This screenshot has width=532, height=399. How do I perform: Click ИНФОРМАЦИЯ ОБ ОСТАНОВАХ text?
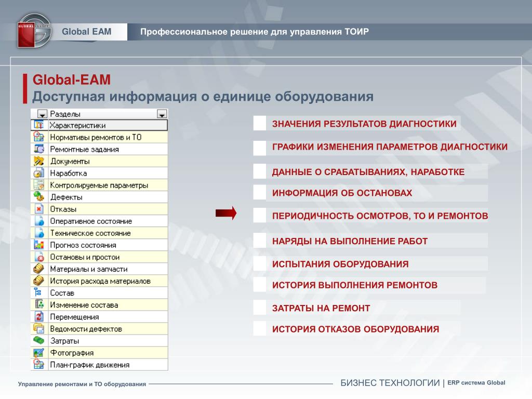click(x=342, y=193)
